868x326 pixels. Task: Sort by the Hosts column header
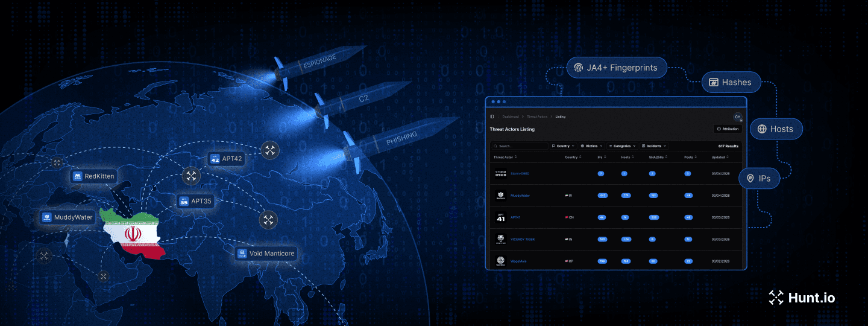coord(627,157)
